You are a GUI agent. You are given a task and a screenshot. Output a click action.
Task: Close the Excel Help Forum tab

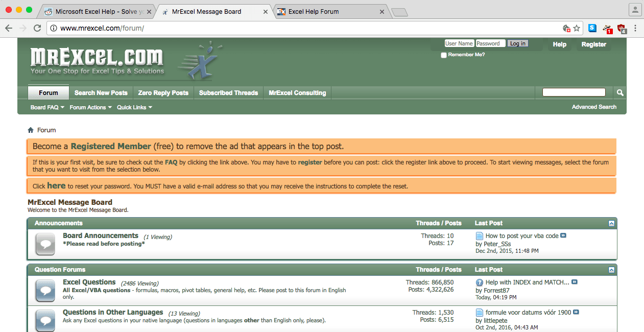382,11
